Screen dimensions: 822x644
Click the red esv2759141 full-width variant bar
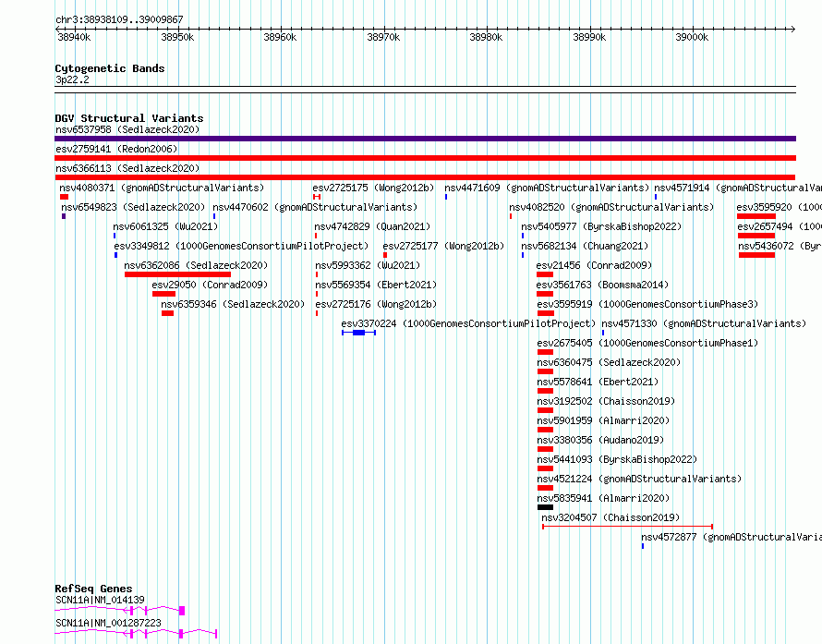(425, 158)
